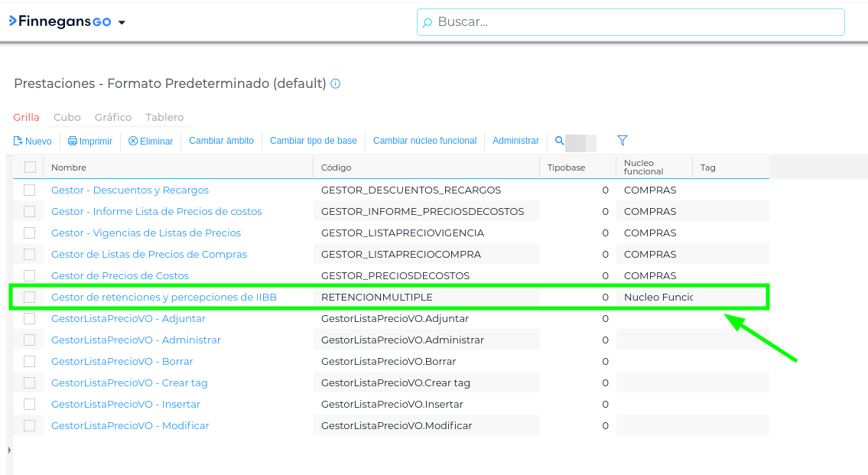Check the box for Gestor - Descuentos y Recargos
The height and width of the screenshot is (475, 868).
click(30, 190)
